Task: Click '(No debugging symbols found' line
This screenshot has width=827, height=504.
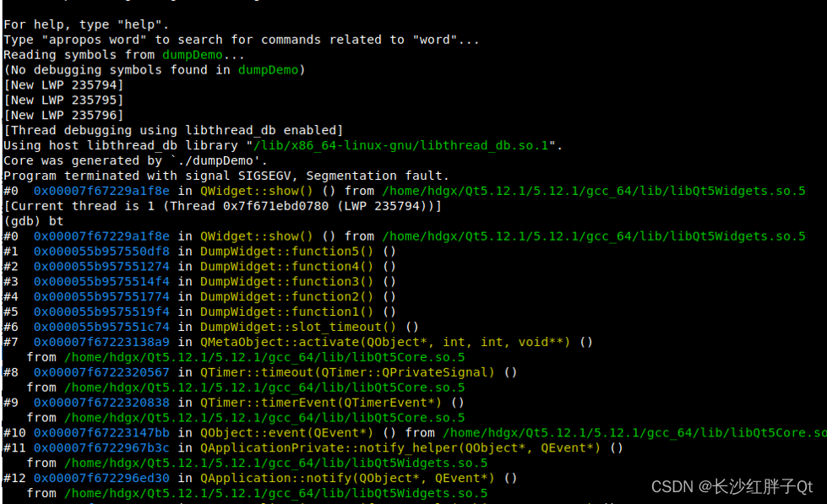Action: [154, 70]
